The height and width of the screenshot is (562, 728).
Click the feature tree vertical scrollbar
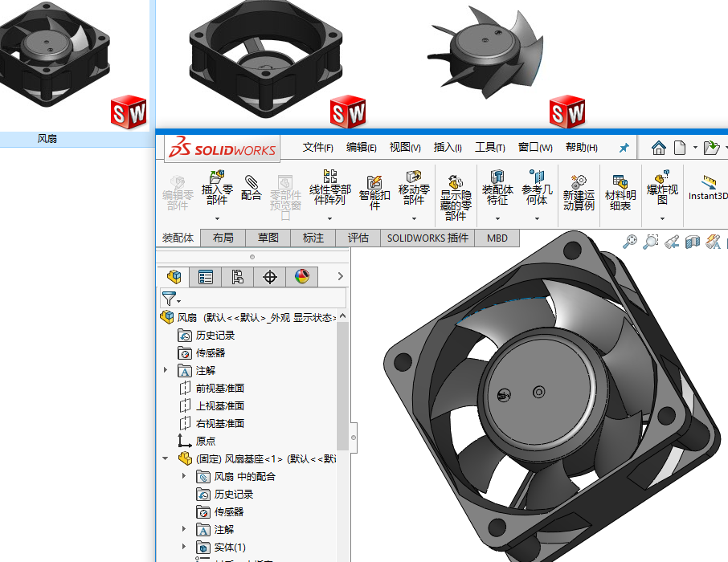[342, 385]
